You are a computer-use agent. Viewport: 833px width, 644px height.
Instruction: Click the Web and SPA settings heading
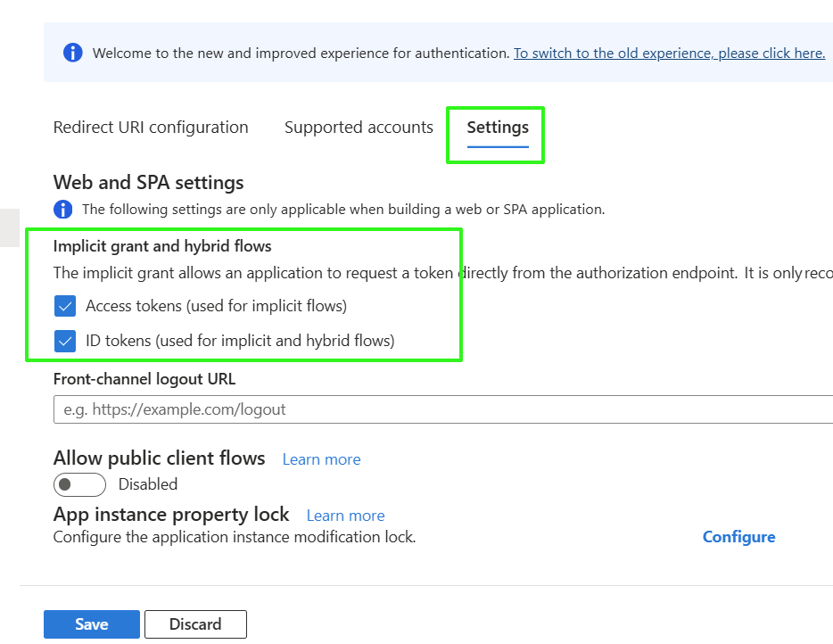tap(149, 183)
